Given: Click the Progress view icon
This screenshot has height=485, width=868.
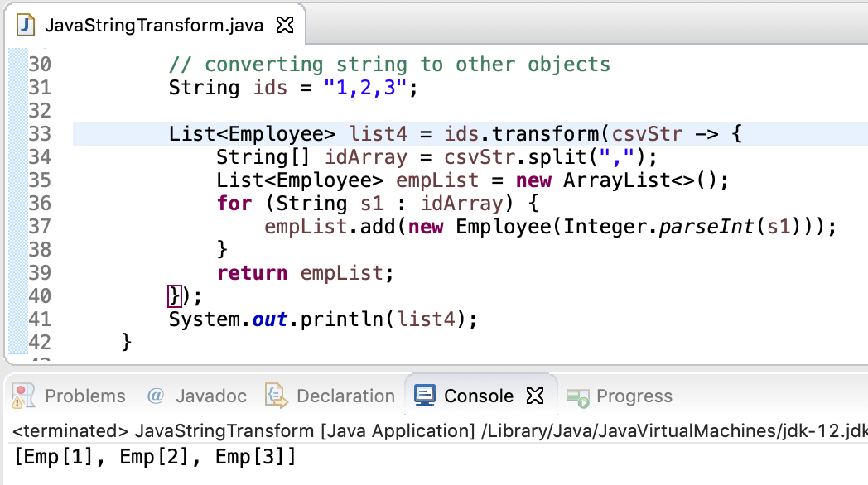Looking at the screenshot, I should point(578,396).
